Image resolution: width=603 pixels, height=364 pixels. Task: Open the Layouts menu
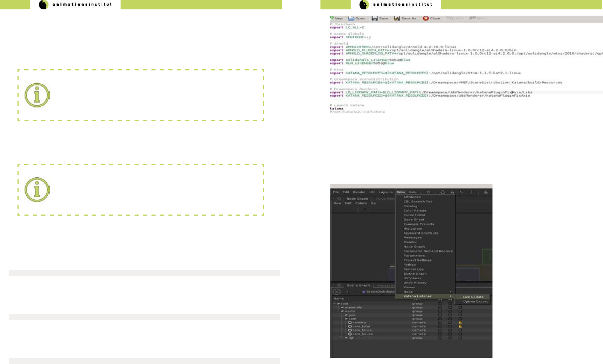click(x=386, y=192)
